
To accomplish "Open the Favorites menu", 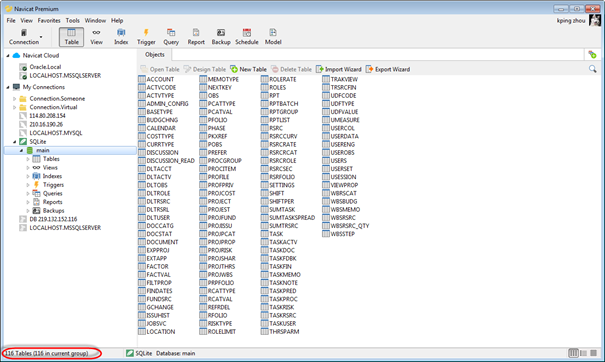I will pyautogui.click(x=49, y=20).
